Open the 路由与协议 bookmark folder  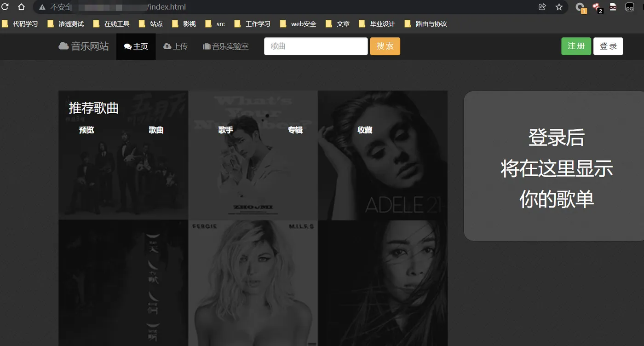tap(426, 24)
